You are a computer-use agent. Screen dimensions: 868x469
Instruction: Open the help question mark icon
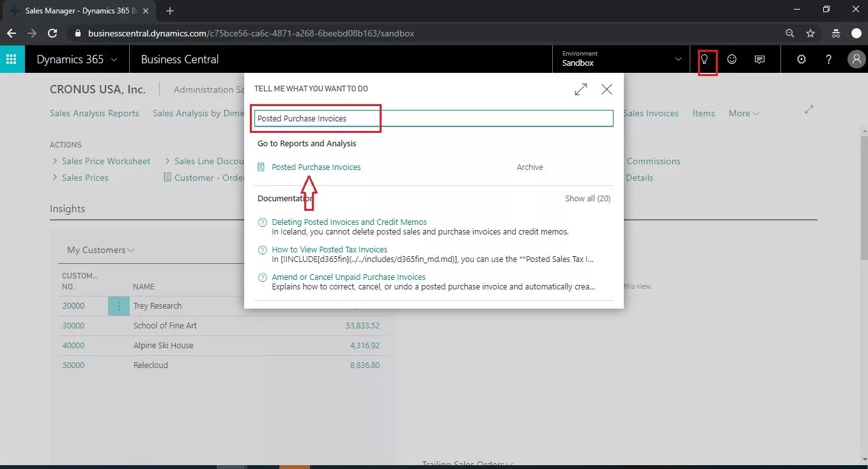click(x=828, y=59)
